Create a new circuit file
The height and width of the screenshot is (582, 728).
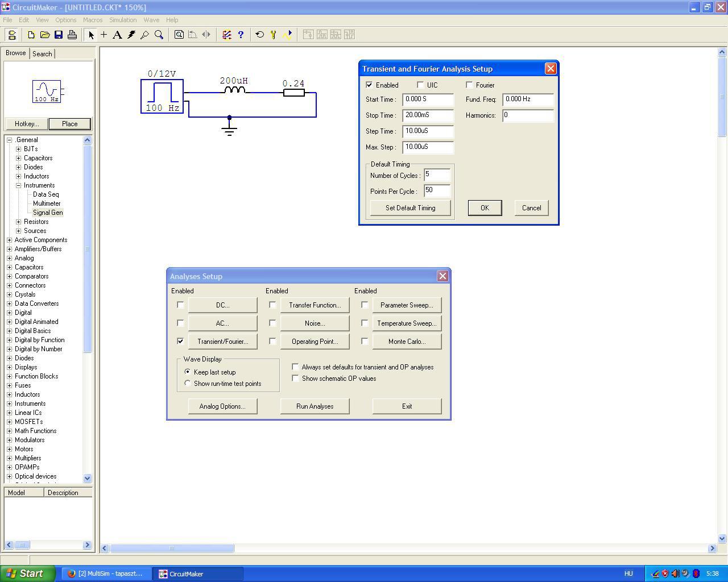[31, 35]
